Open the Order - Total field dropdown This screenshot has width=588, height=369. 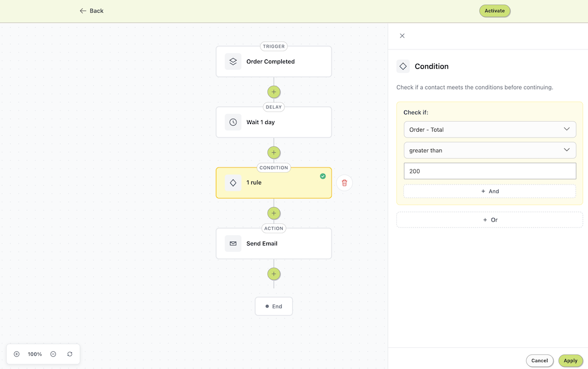[490, 129]
